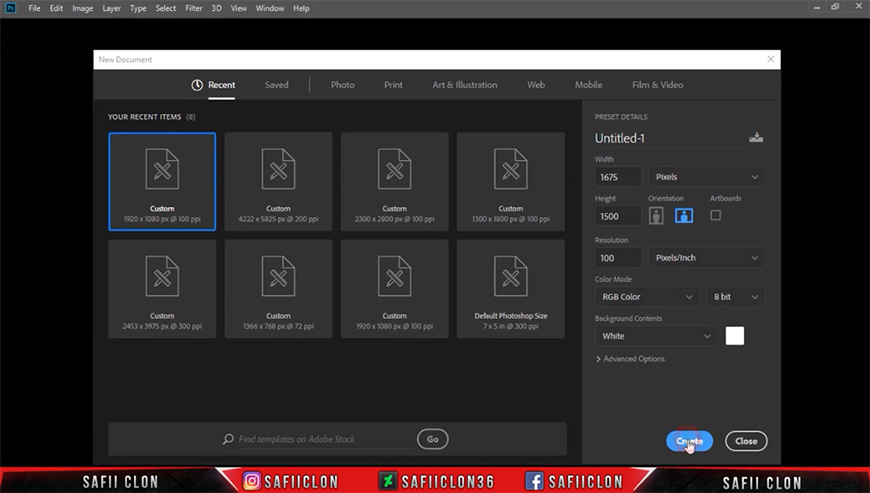Click the Close button
This screenshot has width=870, height=493.
[746, 441]
